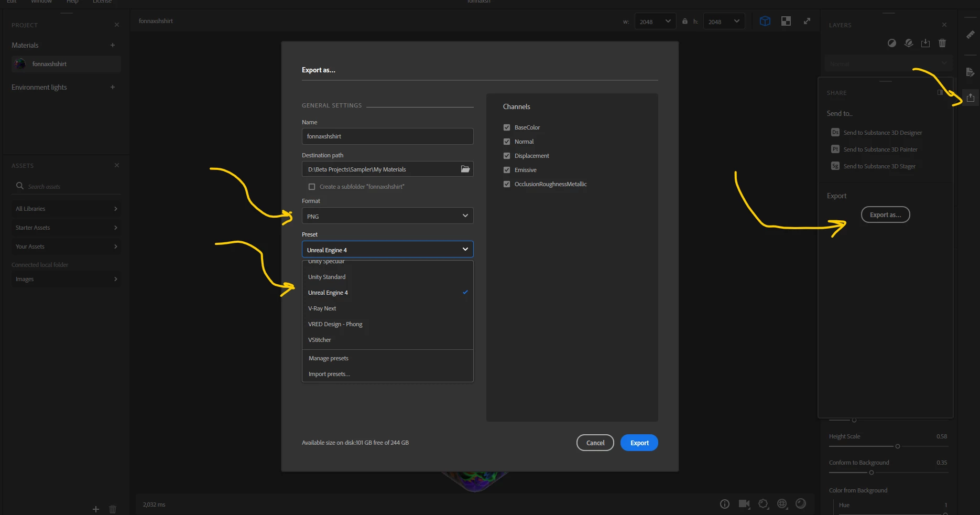The image size is (980, 515).
Task: Open the height 2048 dropdown
Action: pyautogui.click(x=724, y=22)
